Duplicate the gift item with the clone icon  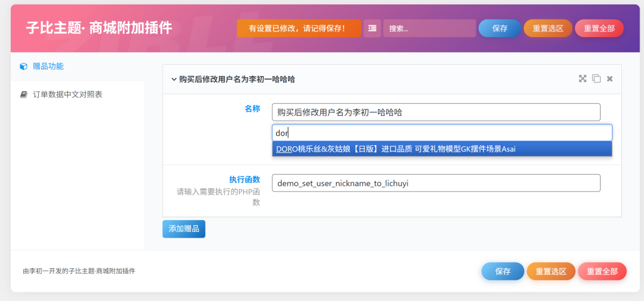tap(596, 79)
